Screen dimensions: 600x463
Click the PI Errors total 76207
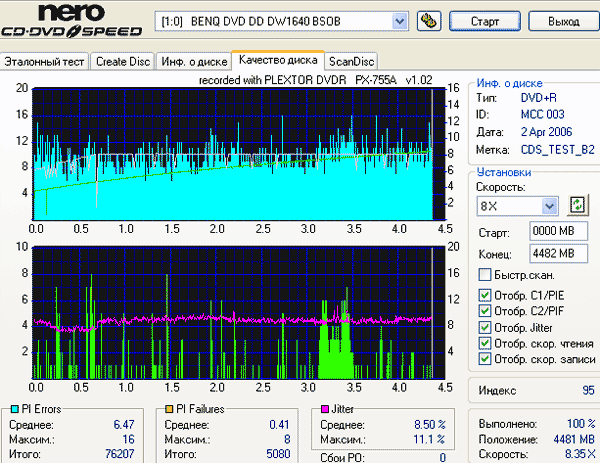pos(120,454)
